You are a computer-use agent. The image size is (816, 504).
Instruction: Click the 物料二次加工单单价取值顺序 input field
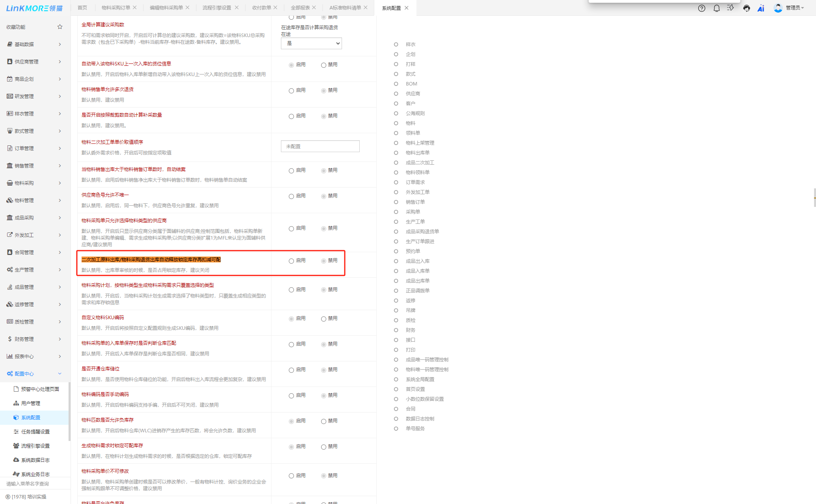pyautogui.click(x=320, y=146)
